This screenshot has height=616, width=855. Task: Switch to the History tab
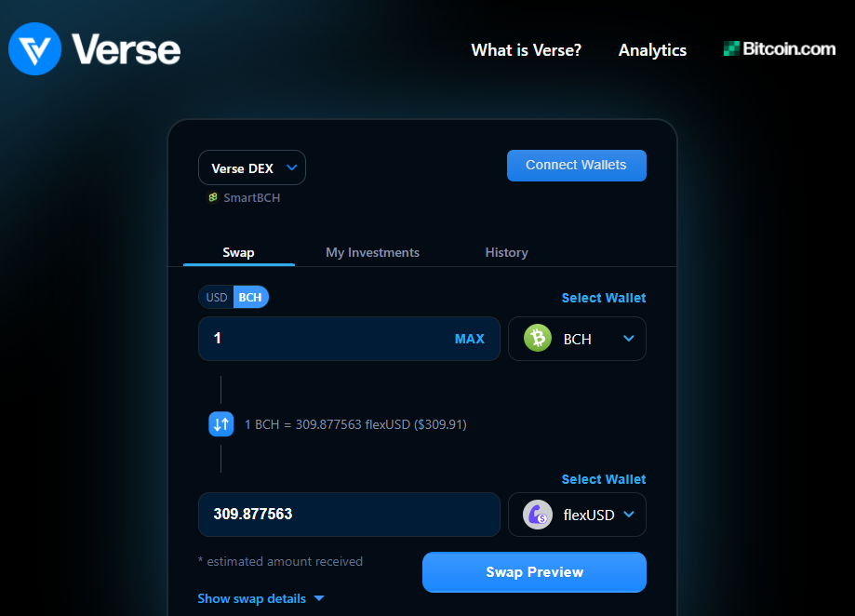point(506,252)
